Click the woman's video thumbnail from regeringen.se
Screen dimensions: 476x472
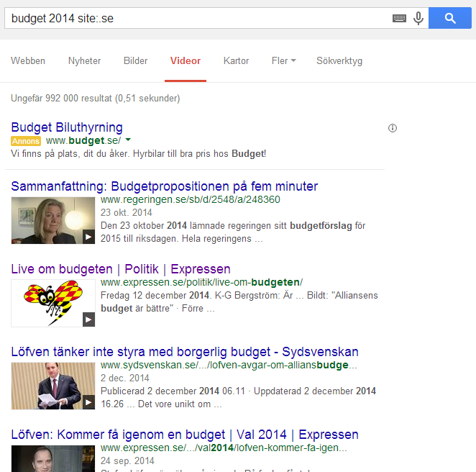point(52,220)
